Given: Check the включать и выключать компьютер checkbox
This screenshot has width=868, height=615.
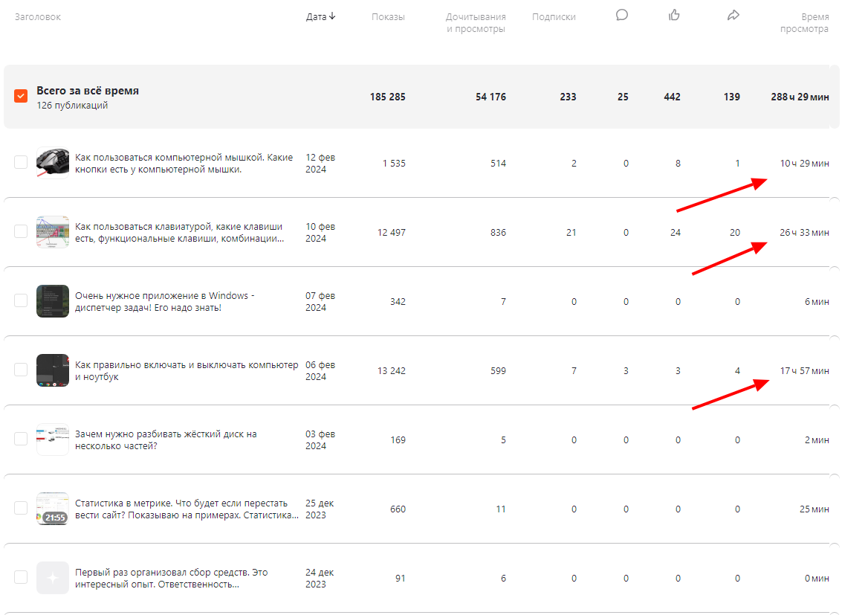Looking at the screenshot, I should point(21,370).
